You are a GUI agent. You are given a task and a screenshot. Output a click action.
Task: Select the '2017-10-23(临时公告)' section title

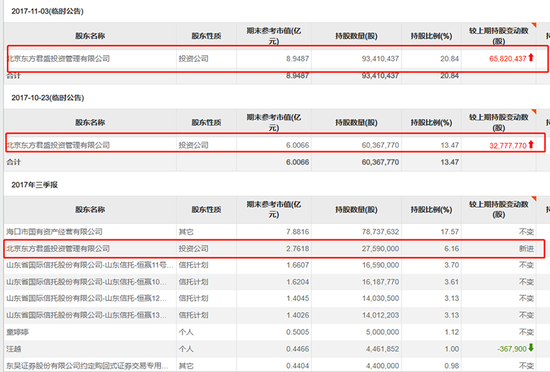tap(48, 98)
